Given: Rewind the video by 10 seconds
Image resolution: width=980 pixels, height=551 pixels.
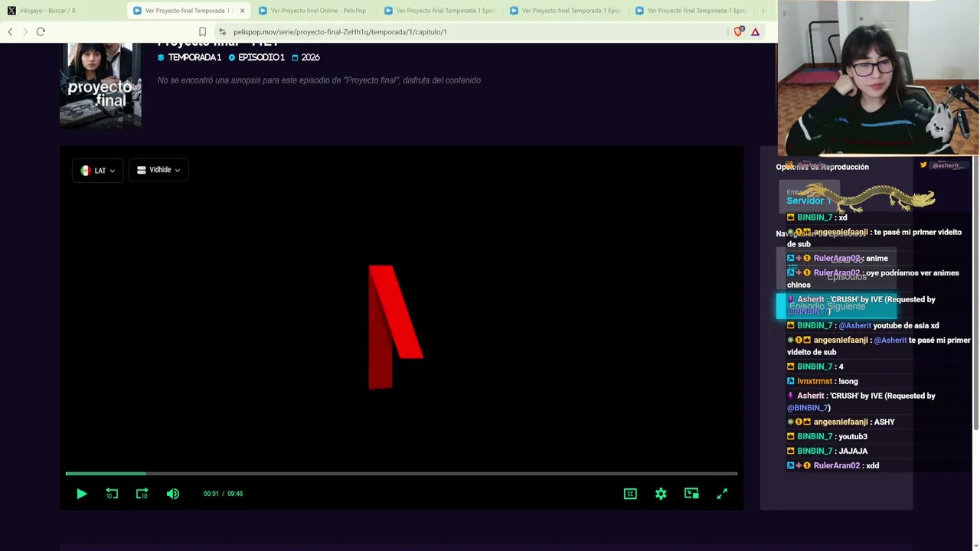Looking at the screenshot, I should click(x=112, y=494).
